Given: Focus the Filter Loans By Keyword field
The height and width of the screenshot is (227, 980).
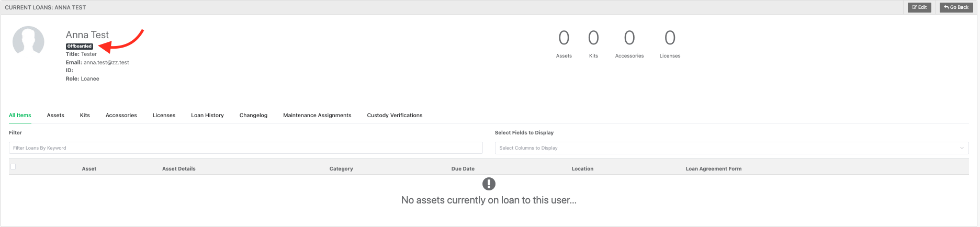Looking at the screenshot, I should (246, 148).
